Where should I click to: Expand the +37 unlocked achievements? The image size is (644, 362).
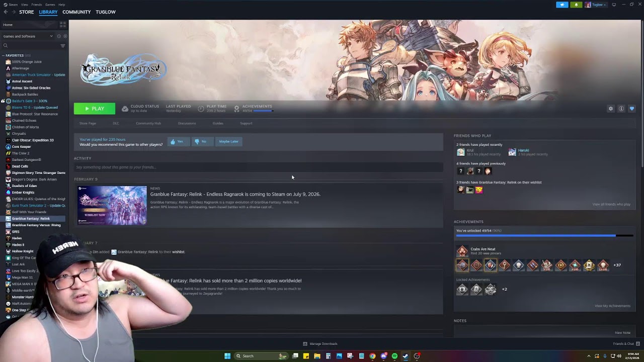[x=617, y=265]
